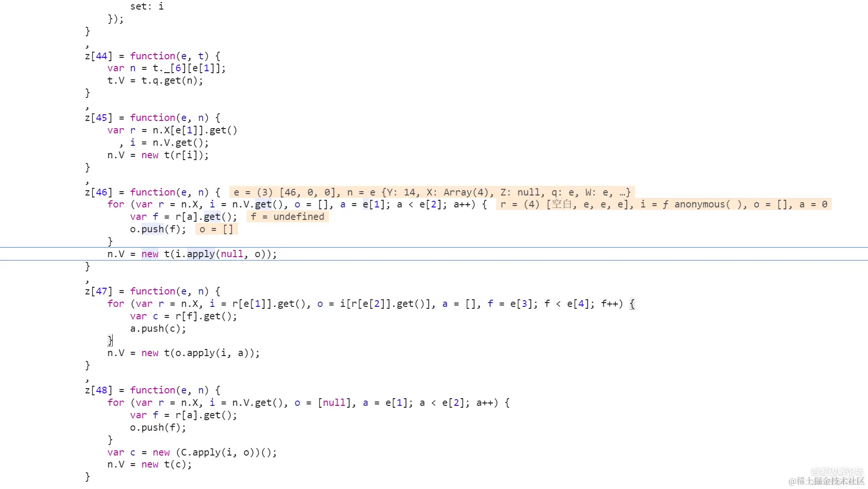Select the z[44] function declaration line

point(152,56)
